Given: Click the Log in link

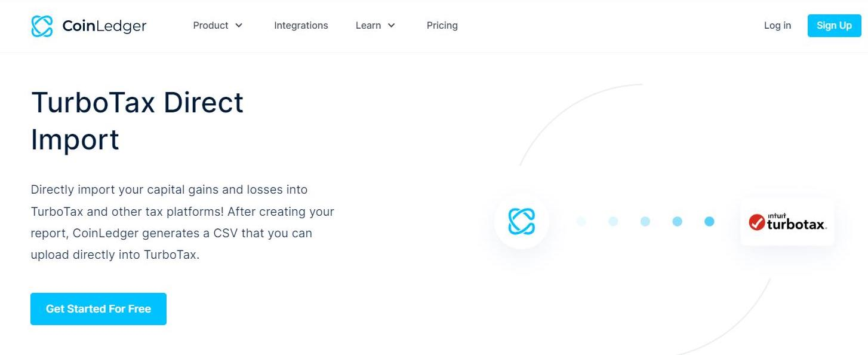Looking at the screenshot, I should (x=777, y=25).
